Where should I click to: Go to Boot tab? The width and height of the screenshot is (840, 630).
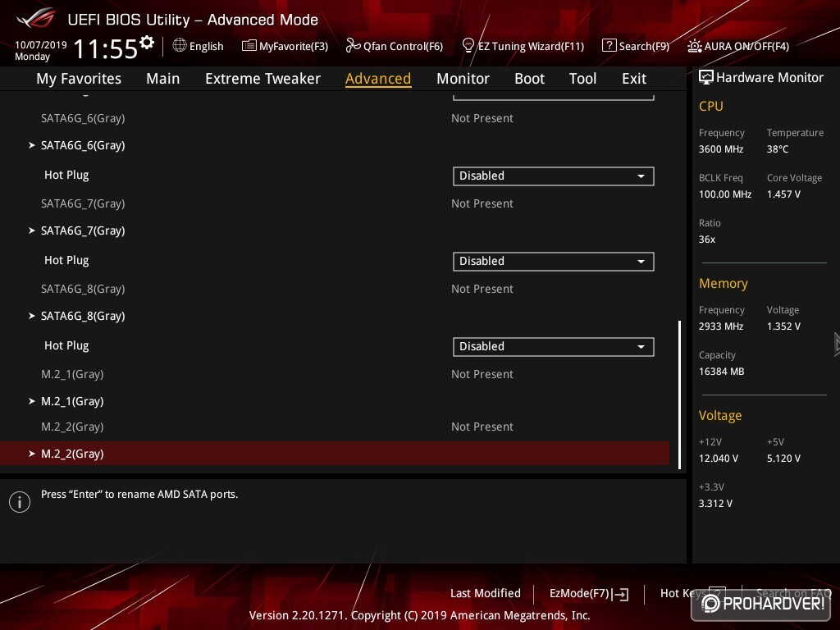[529, 79]
